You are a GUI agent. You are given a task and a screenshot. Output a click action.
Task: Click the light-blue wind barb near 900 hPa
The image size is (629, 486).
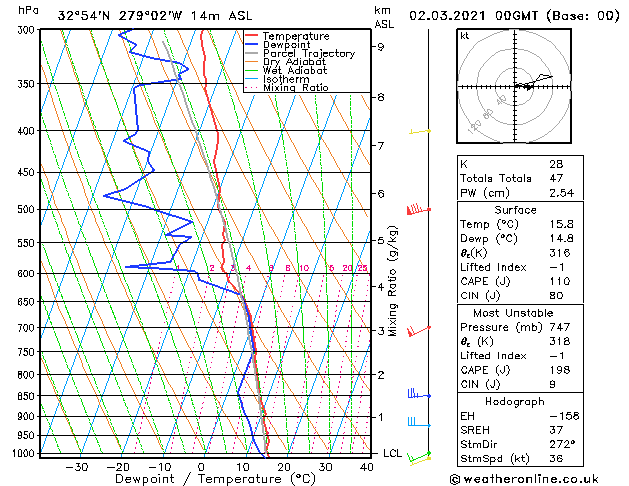[419, 422]
